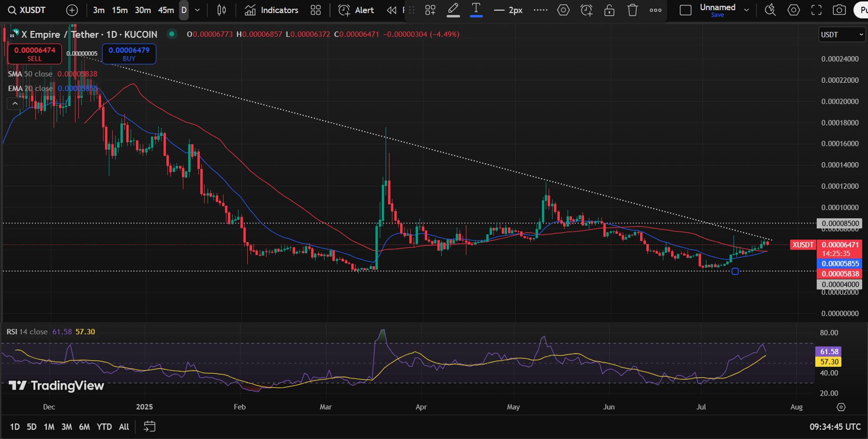The image size is (868, 439).
Task: Select the RSI 14 close legend
Action: tap(27, 332)
